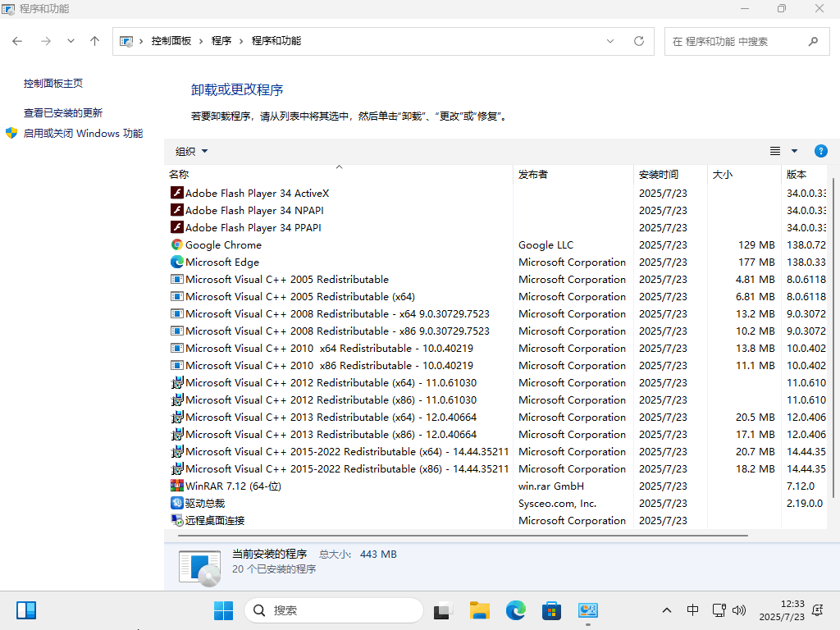Screen dimensions: 840x630
Task: Click 控制面板 in the address breadcrumb
Action: (x=171, y=41)
